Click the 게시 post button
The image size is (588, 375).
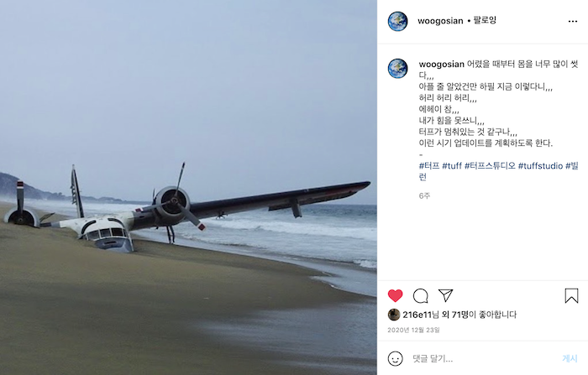pyautogui.click(x=570, y=358)
